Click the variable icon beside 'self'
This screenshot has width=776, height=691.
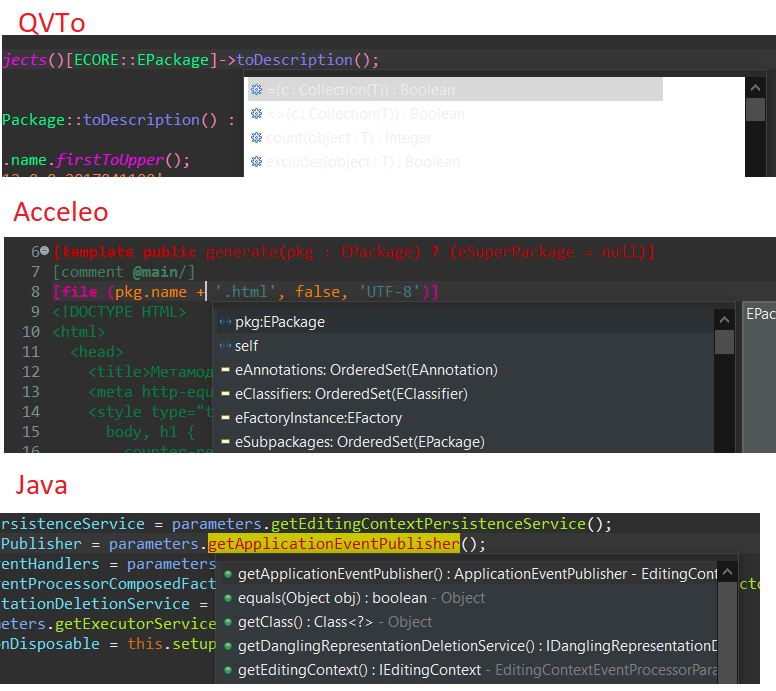click(x=225, y=346)
